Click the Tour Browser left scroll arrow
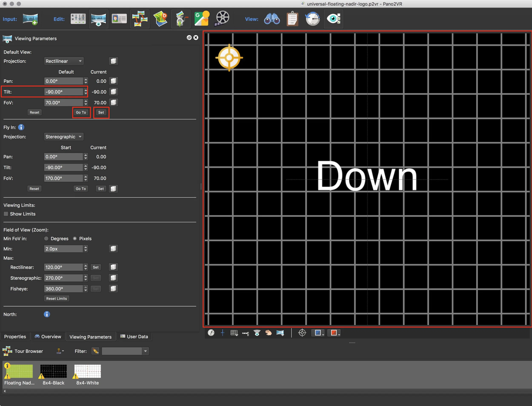532x406 pixels. click(5, 391)
